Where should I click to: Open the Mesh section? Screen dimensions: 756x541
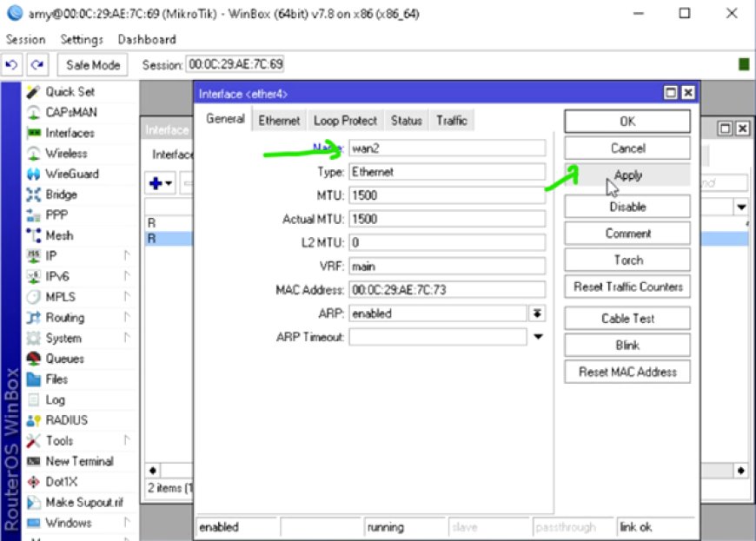click(59, 235)
